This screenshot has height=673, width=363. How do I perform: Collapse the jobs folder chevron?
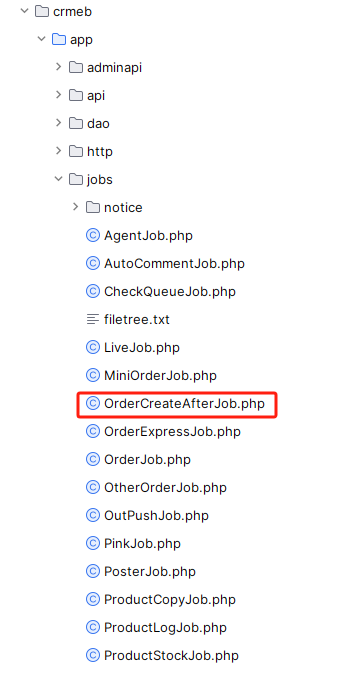58,179
